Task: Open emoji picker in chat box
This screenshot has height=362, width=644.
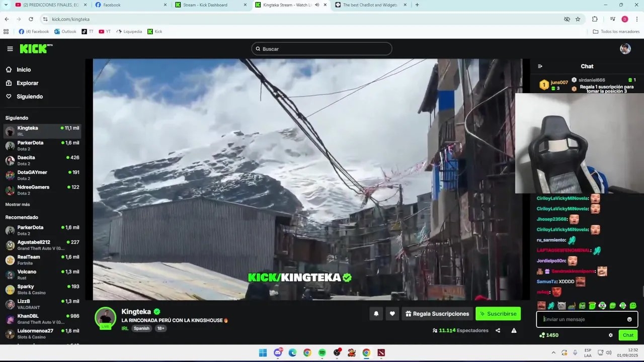Action: click(629, 319)
